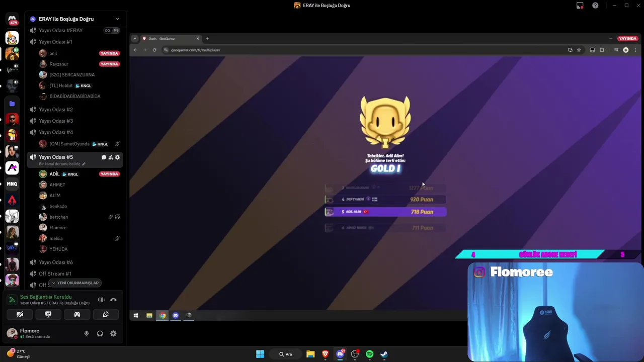
Task: Create invite for Yayın Odası #5
Action: [x=111, y=157]
